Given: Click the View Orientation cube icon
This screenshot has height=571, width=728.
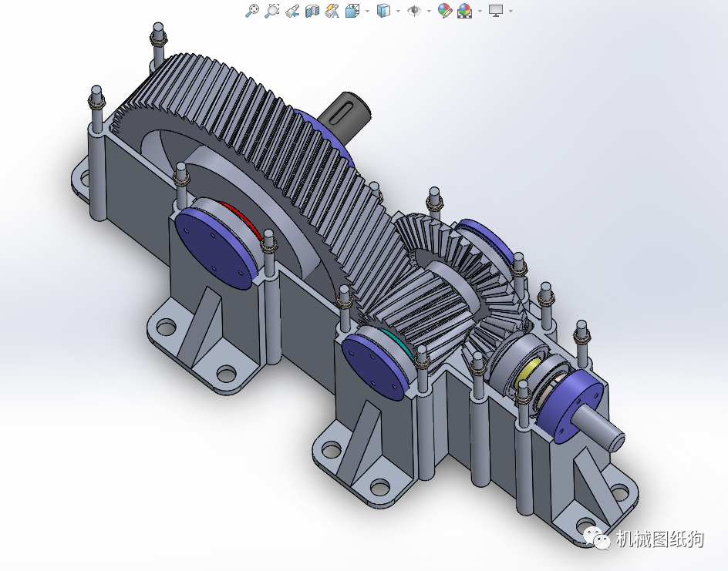Looking at the screenshot, I should coord(352,11).
